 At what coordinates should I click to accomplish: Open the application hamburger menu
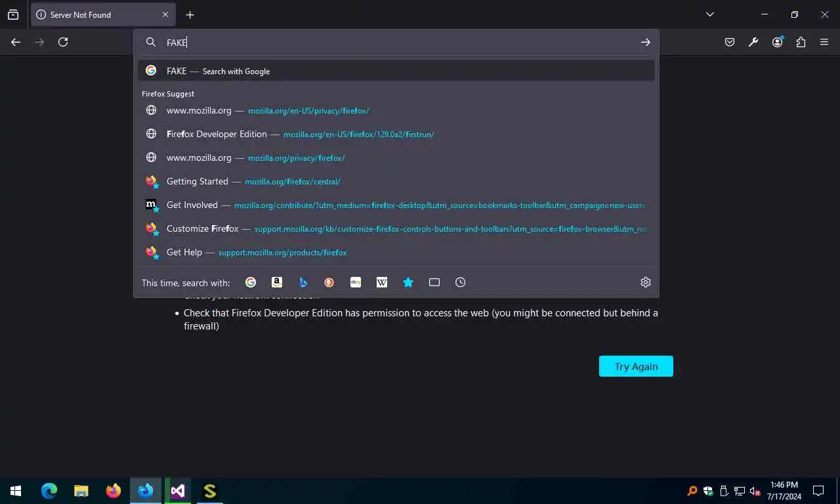click(x=824, y=42)
